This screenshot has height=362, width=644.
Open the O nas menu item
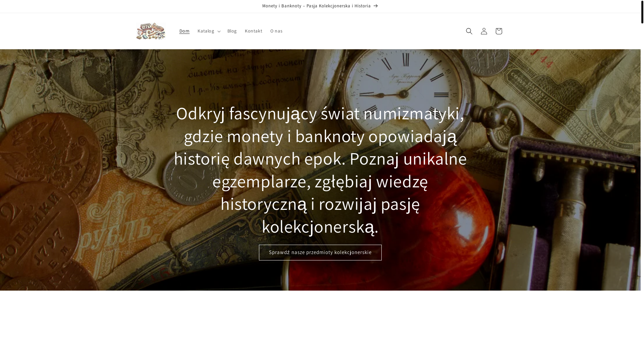pos(276,31)
